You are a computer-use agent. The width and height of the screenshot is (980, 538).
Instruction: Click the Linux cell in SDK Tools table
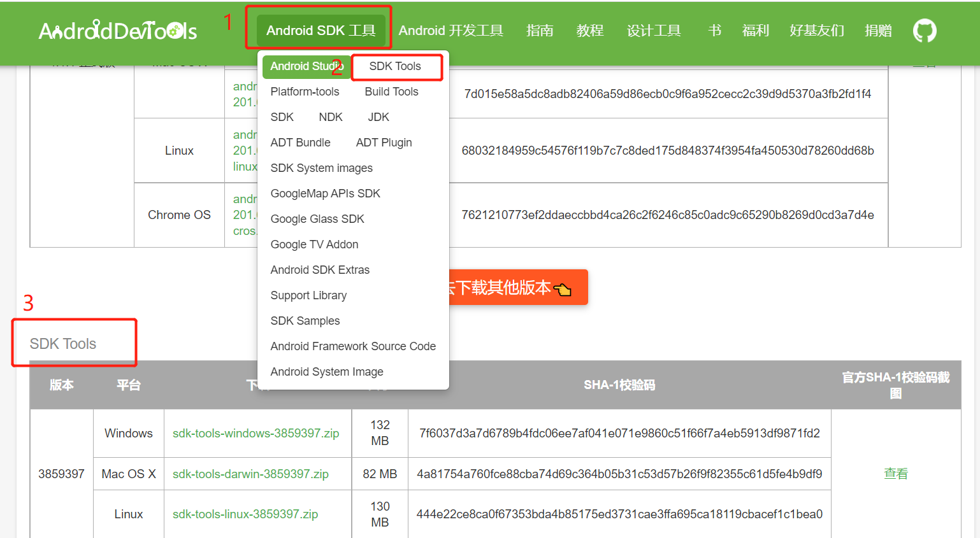(129, 514)
